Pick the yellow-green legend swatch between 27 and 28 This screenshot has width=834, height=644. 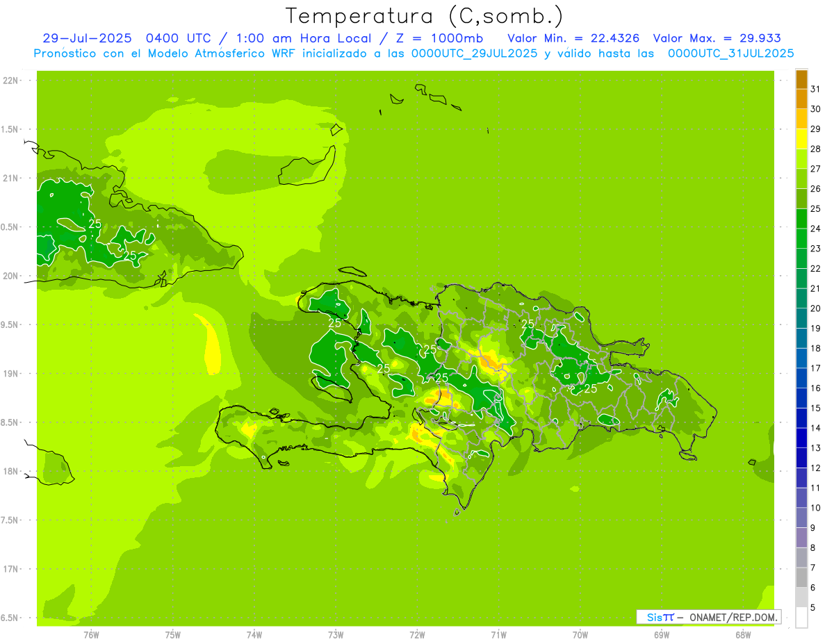point(801,159)
